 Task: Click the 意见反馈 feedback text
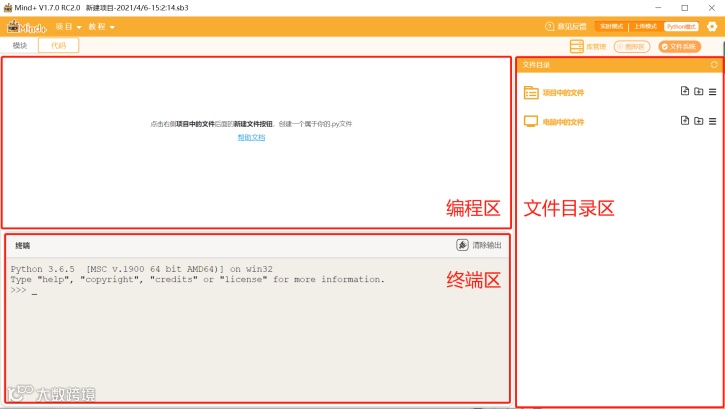[571, 26]
